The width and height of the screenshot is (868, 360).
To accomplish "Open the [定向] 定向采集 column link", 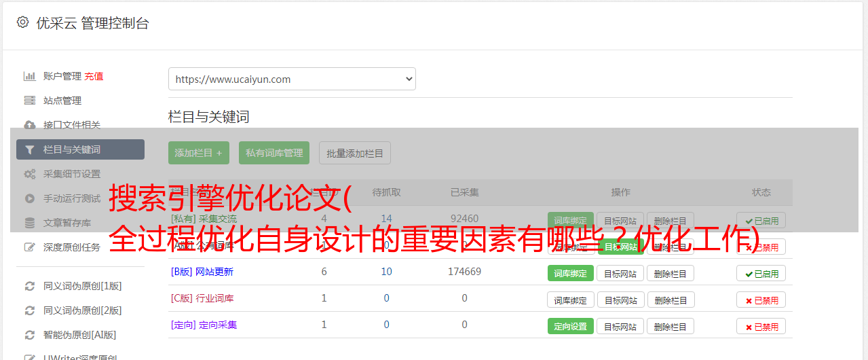I will tap(204, 325).
